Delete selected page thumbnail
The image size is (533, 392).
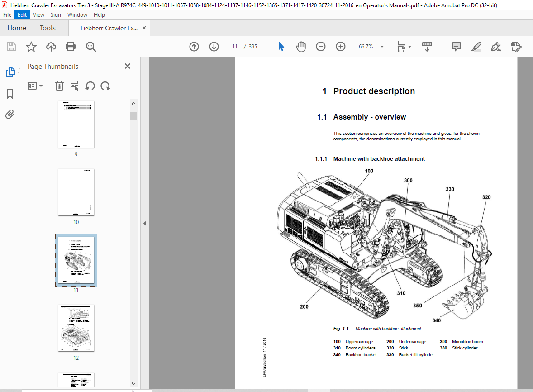click(x=59, y=86)
